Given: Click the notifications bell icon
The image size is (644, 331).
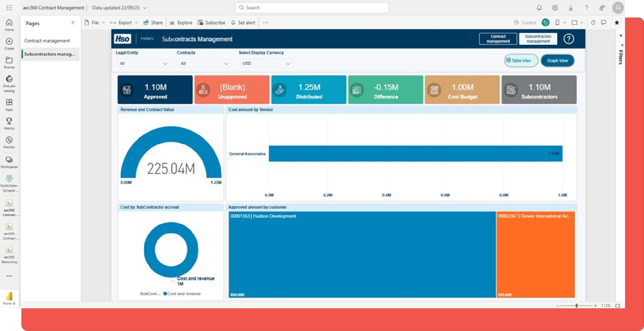Looking at the screenshot, I should tap(539, 8).
